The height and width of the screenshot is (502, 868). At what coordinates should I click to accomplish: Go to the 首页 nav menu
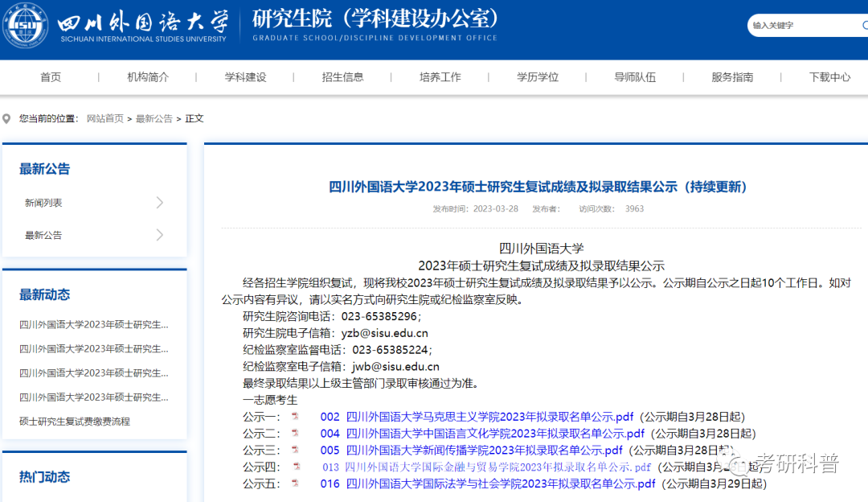(x=51, y=77)
